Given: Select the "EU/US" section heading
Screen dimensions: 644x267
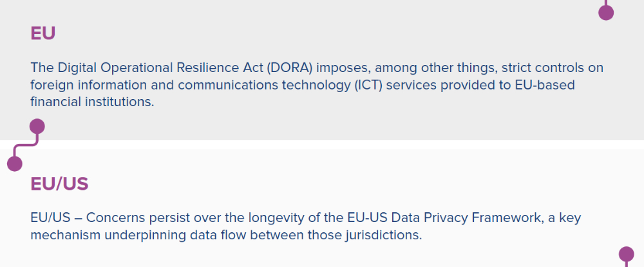Looking at the screenshot, I should tap(59, 184).
